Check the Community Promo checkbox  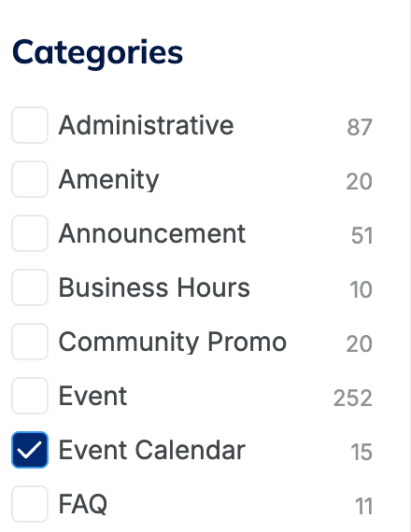click(30, 342)
